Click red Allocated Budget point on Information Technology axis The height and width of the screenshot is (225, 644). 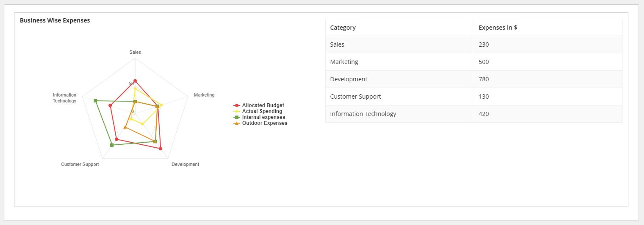pyautogui.click(x=110, y=105)
